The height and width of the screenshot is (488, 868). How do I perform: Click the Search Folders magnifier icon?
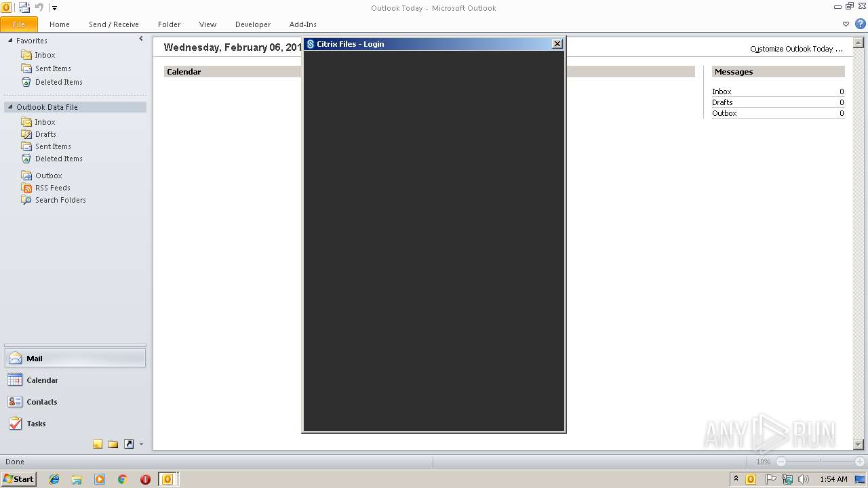26,200
